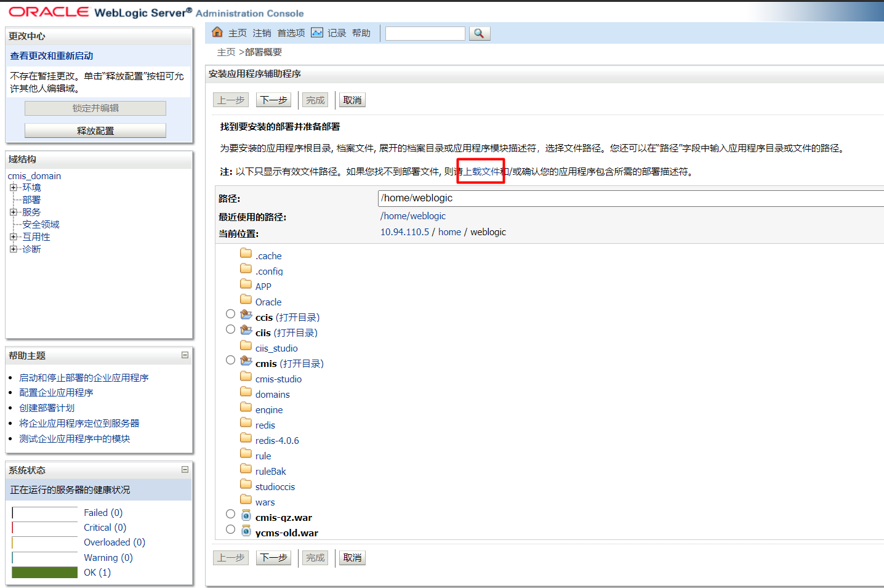Click the 上载文件 link
This screenshot has width=884, height=588.
click(x=482, y=172)
